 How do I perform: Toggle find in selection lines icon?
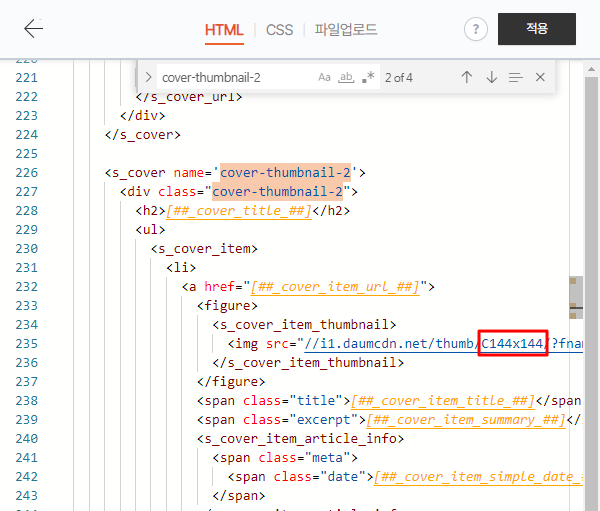point(516,78)
